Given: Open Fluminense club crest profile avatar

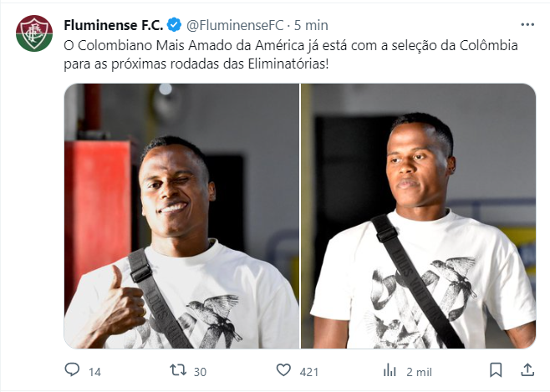Looking at the screenshot, I should coord(34,33).
